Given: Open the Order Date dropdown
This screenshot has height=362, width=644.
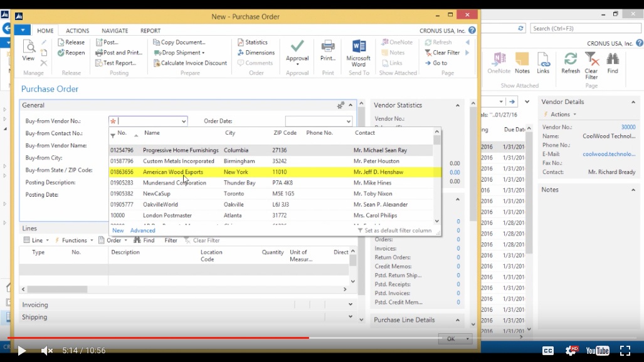Looking at the screenshot, I should pyautogui.click(x=348, y=121).
